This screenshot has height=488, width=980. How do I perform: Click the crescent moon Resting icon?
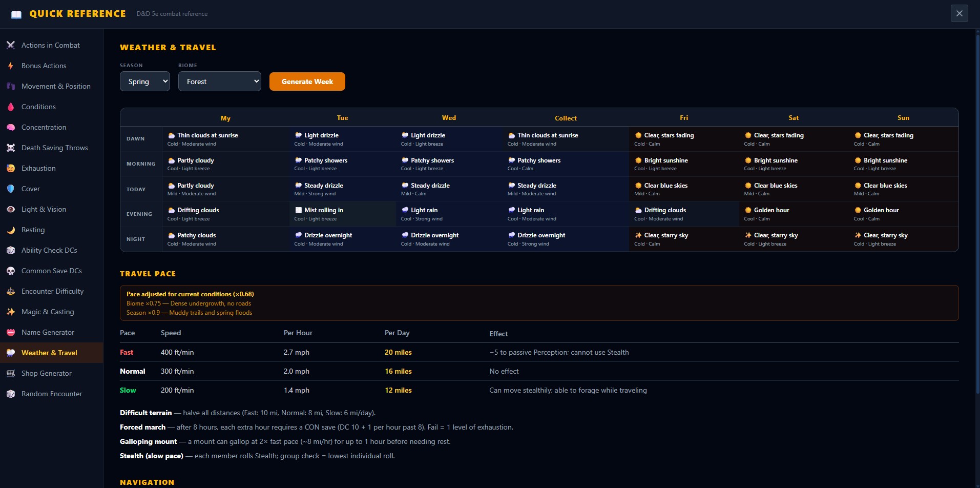pos(11,230)
